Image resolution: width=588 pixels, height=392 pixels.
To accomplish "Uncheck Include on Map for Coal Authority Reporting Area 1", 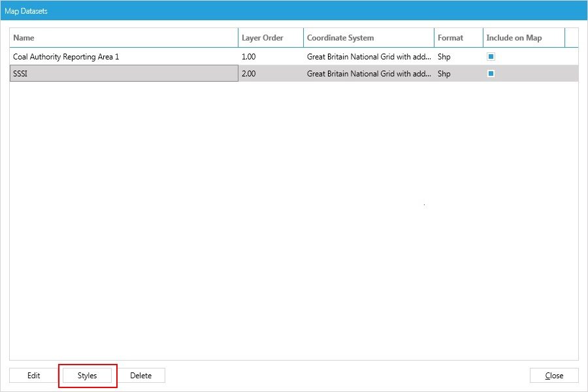I will point(490,56).
